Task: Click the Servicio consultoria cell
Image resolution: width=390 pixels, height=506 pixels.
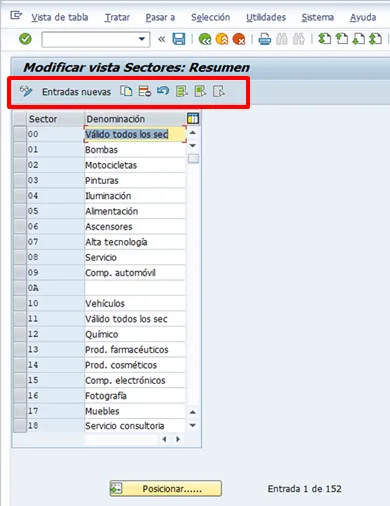Action: (x=135, y=426)
